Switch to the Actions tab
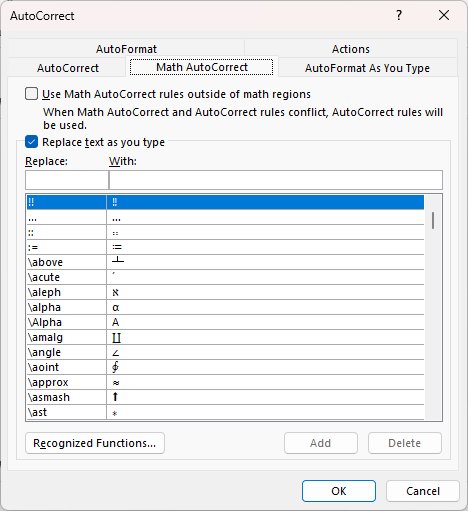Image resolution: width=468 pixels, height=511 pixels. tap(351, 49)
